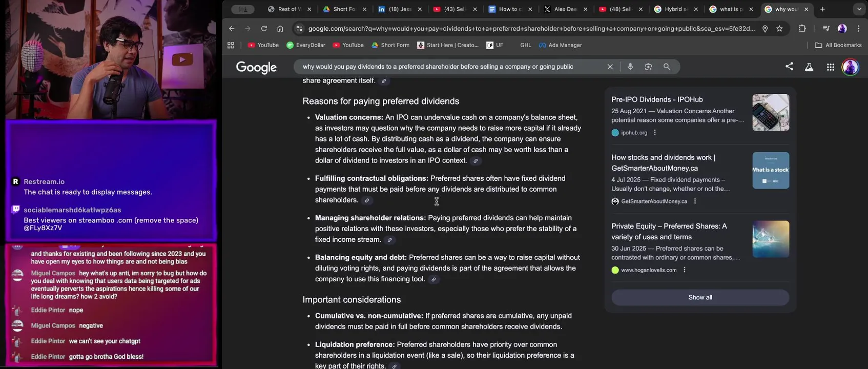Click the Search Labs flask icon
This screenshot has height=369, width=868.
809,67
